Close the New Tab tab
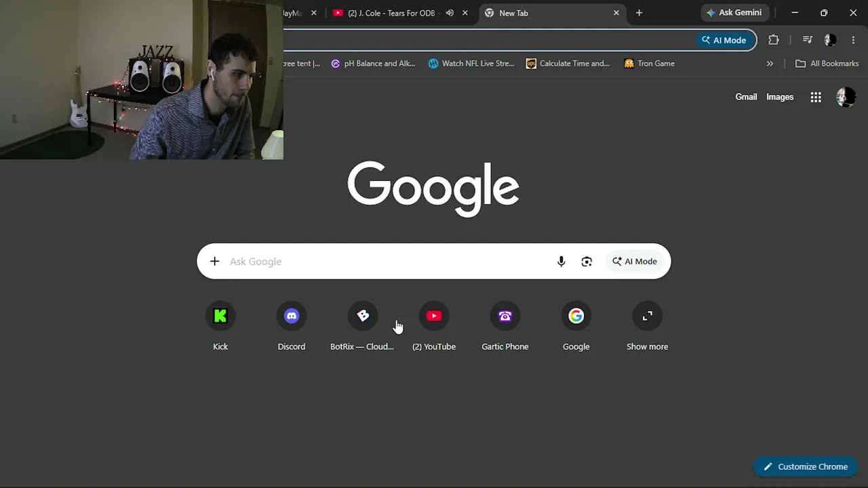Screen dimensions: 868x488 (x=616, y=13)
